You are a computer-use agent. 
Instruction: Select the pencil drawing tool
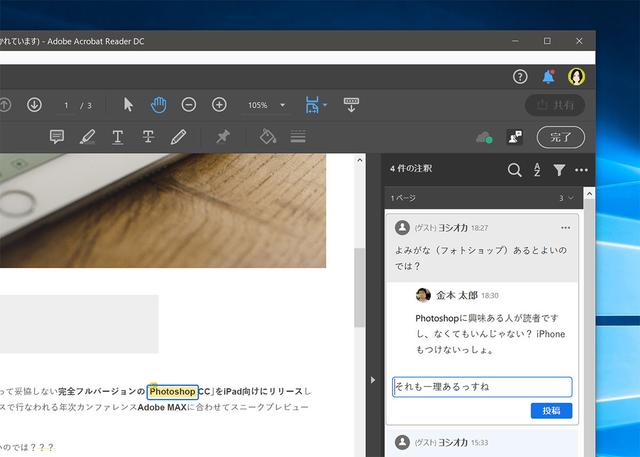click(x=178, y=137)
